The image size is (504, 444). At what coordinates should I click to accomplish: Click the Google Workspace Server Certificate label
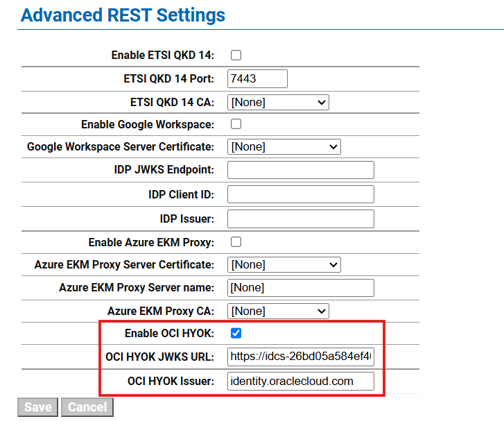[x=121, y=146]
